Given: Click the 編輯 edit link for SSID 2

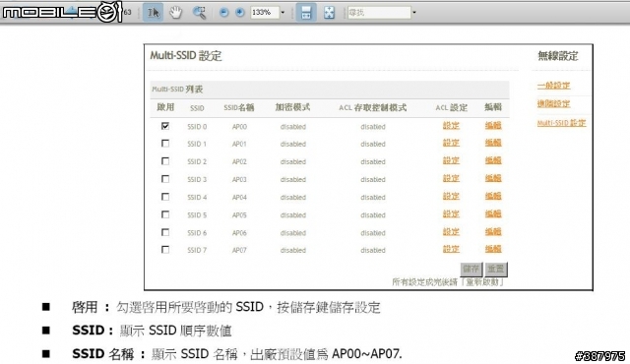Looking at the screenshot, I should (x=493, y=160).
